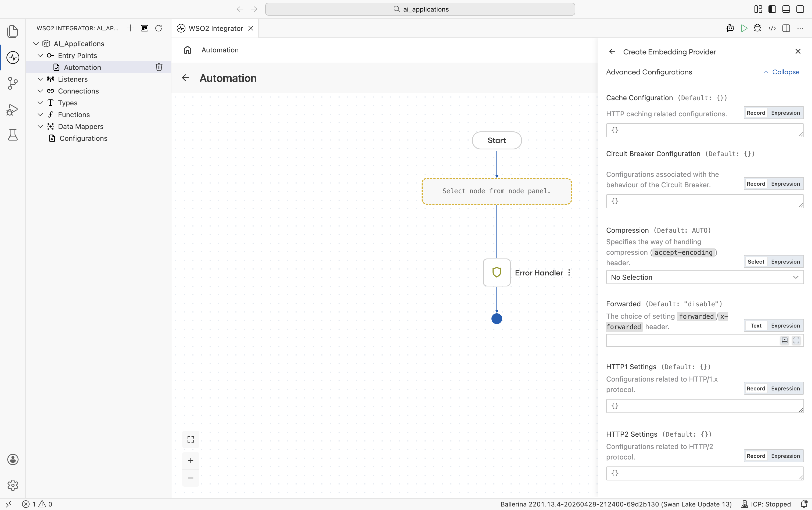Delete the Automation entry point with trash icon
The height and width of the screenshot is (510, 812).
(159, 67)
